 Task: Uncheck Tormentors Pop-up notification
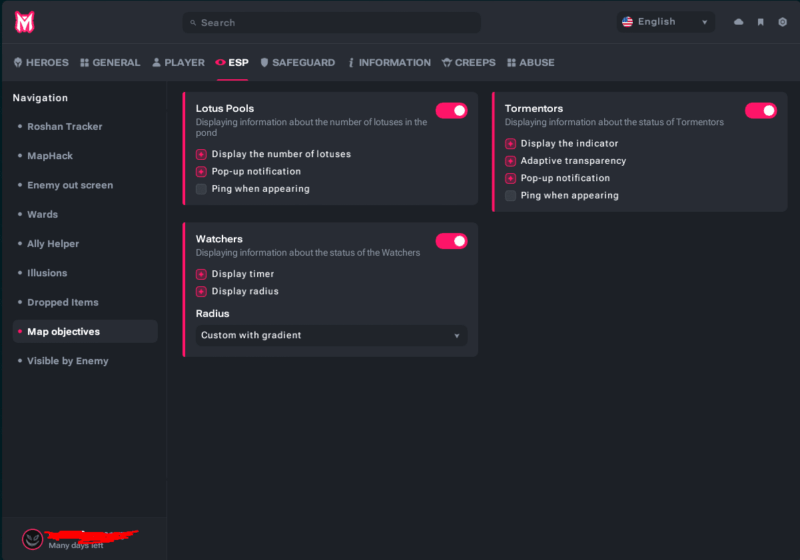[510, 178]
